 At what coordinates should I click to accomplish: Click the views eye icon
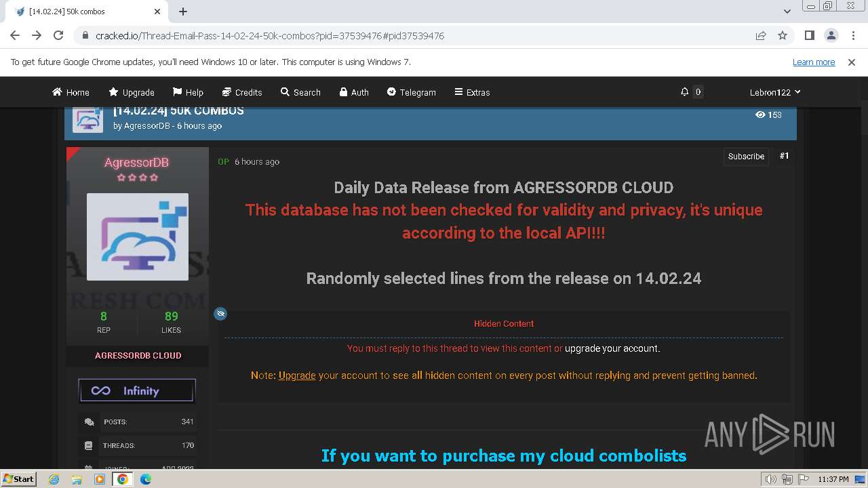pyautogui.click(x=760, y=115)
